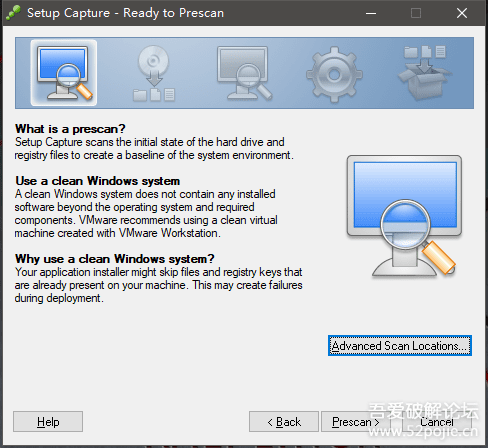Click the disabled maximize window button
This screenshot has height=448, width=488.
(x=416, y=13)
